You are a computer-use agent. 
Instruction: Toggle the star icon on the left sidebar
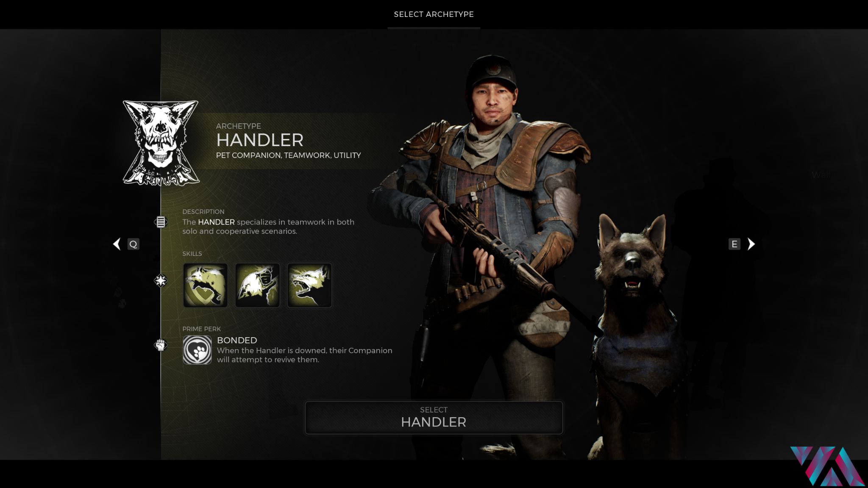[160, 281]
